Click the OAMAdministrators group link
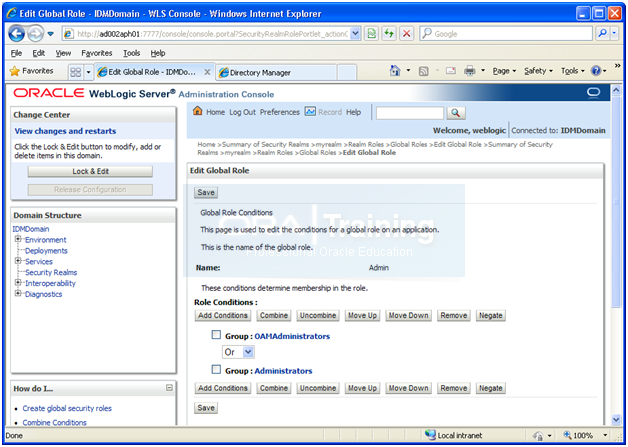 (x=292, y=336)
